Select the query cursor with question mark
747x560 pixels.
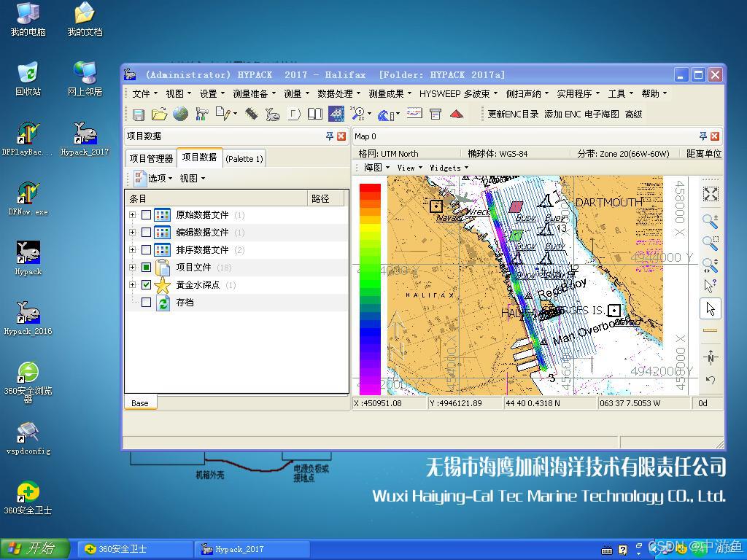[711, 286]
